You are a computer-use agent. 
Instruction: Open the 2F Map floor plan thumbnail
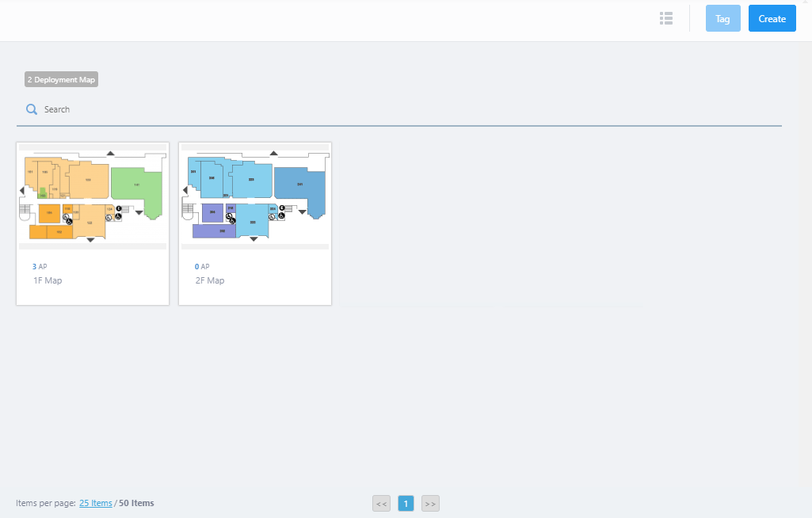(x=255, y=197)
